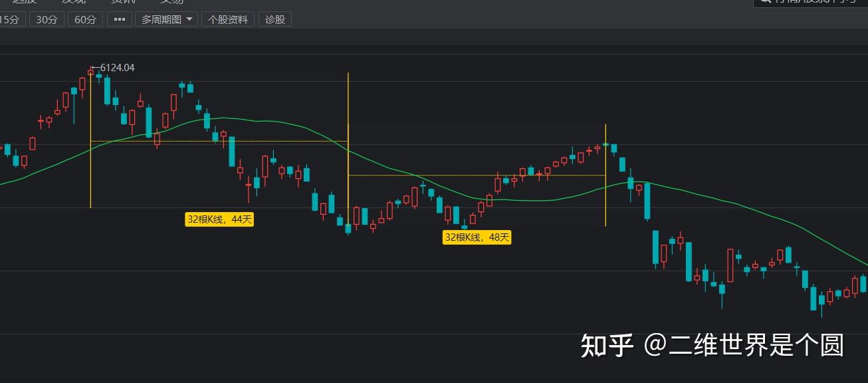Switch chart to 30分 period
This screenshot has width=868, height=383.
coord(47,20)
